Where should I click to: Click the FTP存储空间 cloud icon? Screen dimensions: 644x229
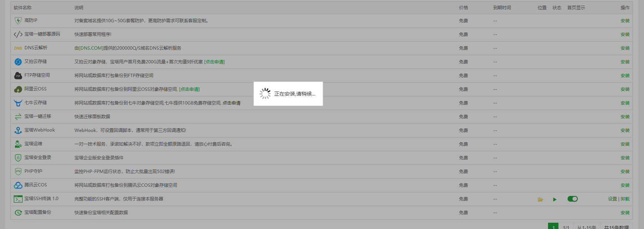(18, 76)
